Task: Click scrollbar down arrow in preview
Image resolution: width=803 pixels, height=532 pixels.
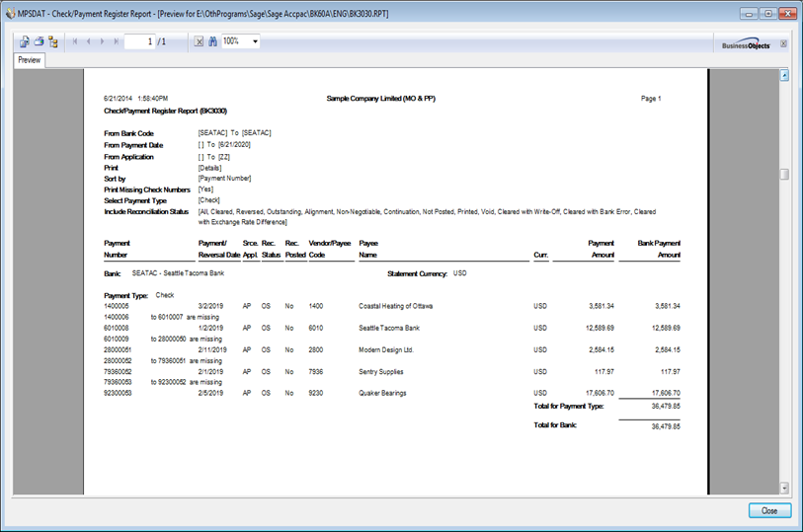Action: pyautogui.click(x=784, y=488)
